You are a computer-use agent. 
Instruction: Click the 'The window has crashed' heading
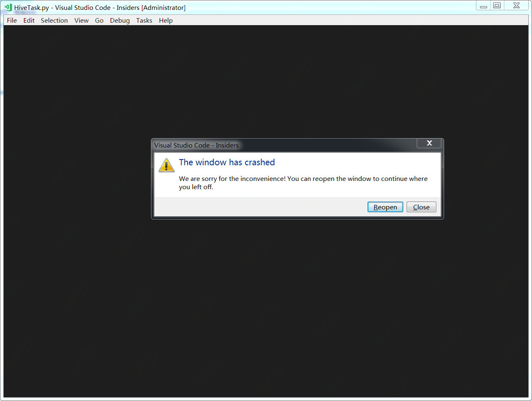tap(227, 162)
